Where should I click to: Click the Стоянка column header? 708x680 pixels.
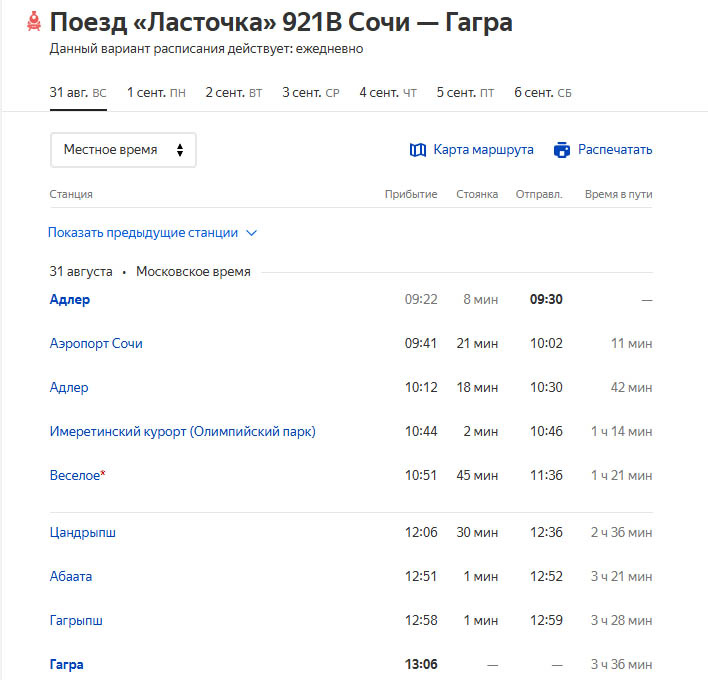(x=477, y=194)
